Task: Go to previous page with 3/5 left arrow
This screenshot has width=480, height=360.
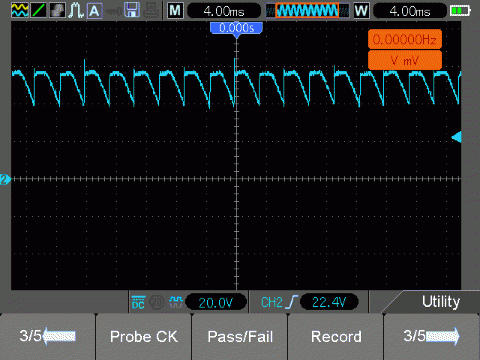Action: click(47, 337)
